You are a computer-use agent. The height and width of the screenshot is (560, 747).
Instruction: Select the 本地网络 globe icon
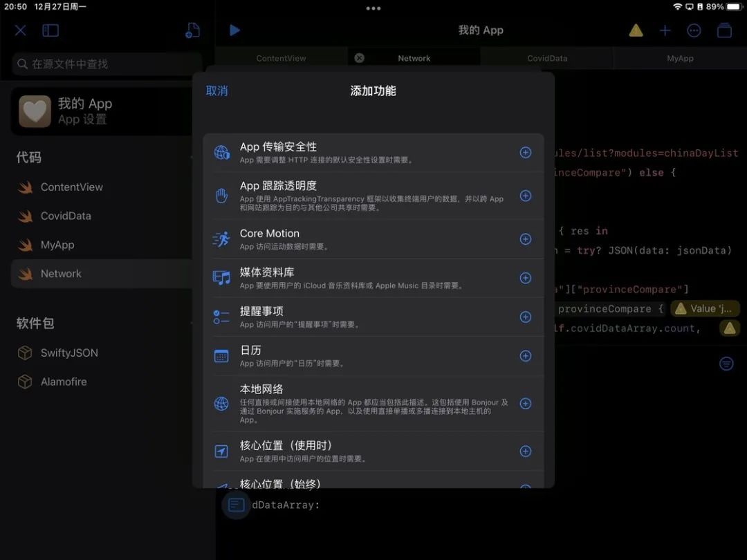(x=221, y=404)
